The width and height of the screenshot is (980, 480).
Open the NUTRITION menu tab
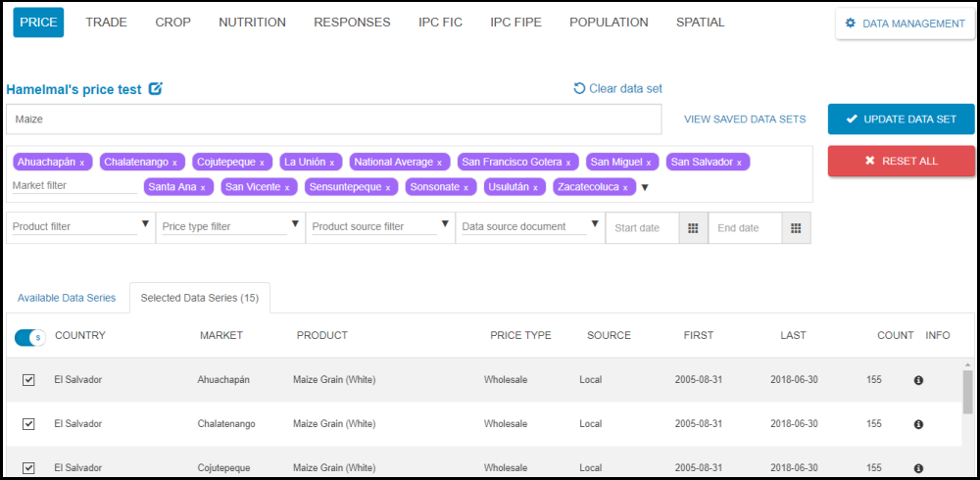252,23
